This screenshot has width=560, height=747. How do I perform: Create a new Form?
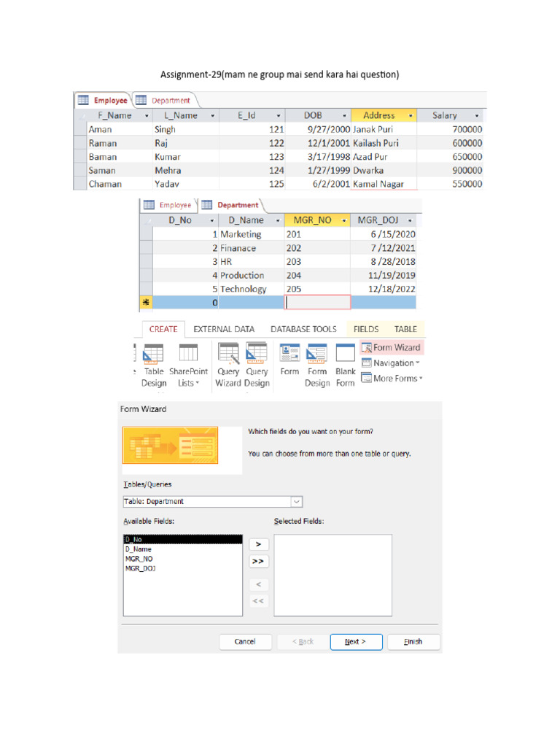[x=289, y=360]
